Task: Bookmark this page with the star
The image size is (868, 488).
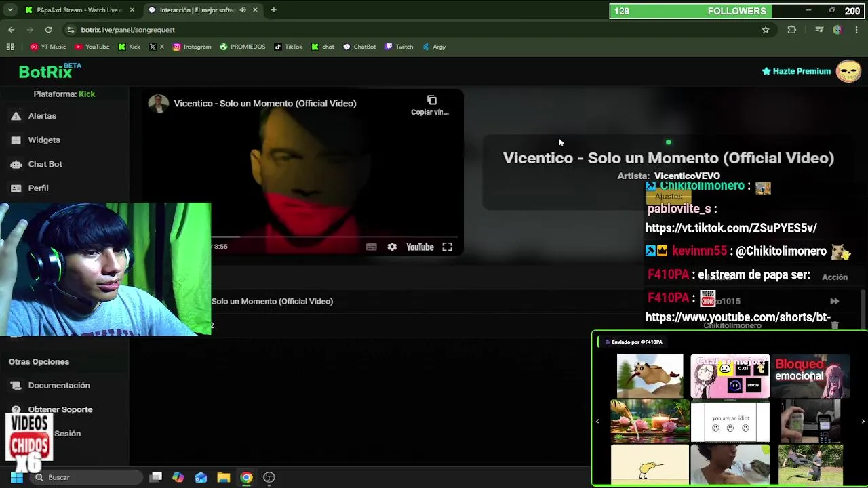Action: 766,30
